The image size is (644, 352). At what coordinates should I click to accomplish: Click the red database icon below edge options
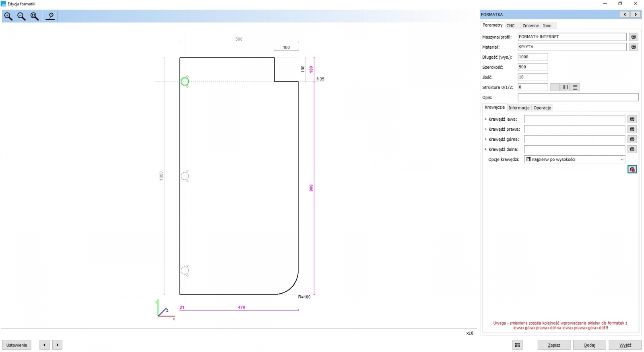point(632,170)
